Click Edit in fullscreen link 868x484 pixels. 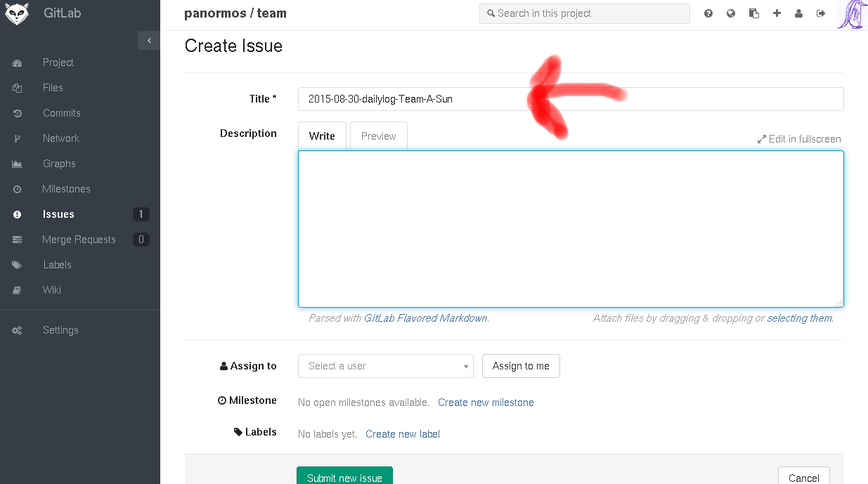[x=799, y=139]
